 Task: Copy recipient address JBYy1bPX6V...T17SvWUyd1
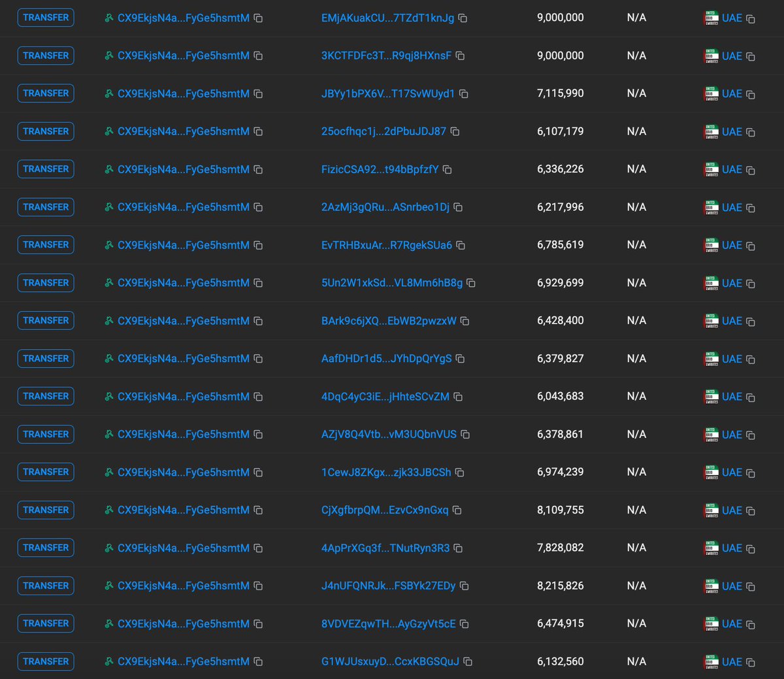(463, 94)
